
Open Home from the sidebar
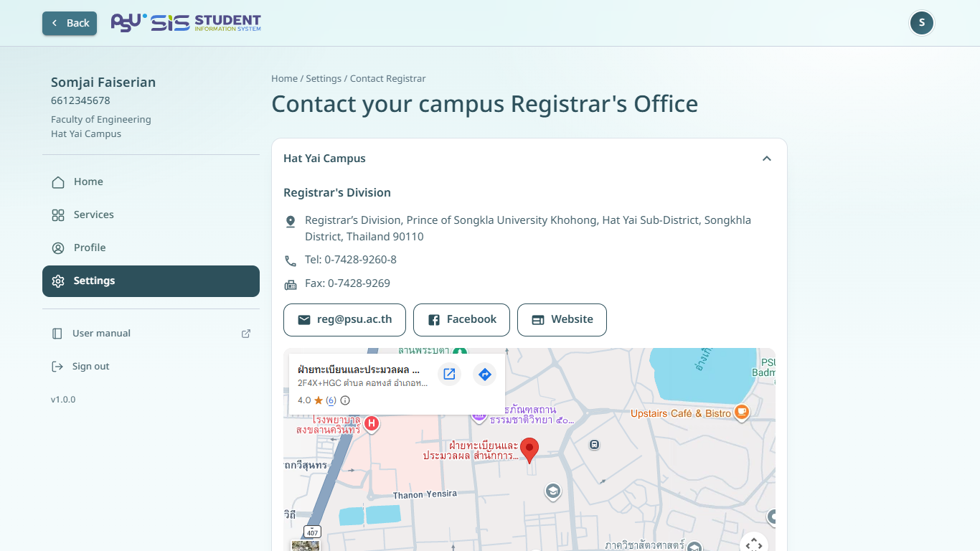click(x=151, y=182)
